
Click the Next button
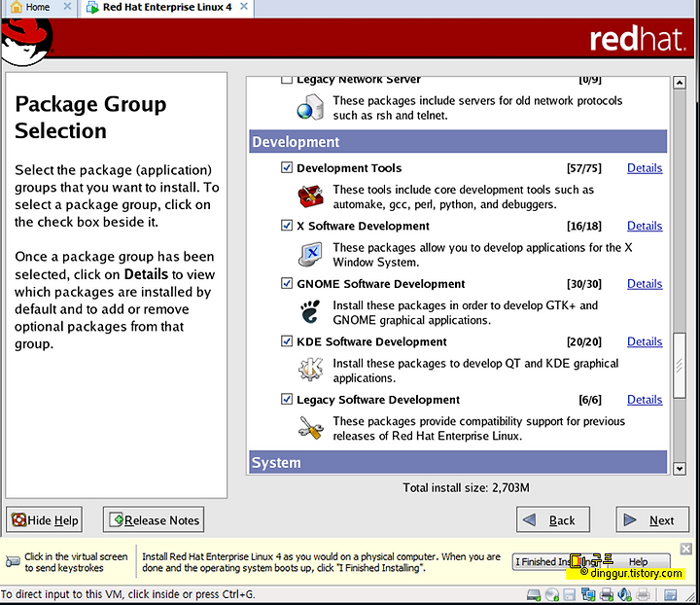point(652,519)
